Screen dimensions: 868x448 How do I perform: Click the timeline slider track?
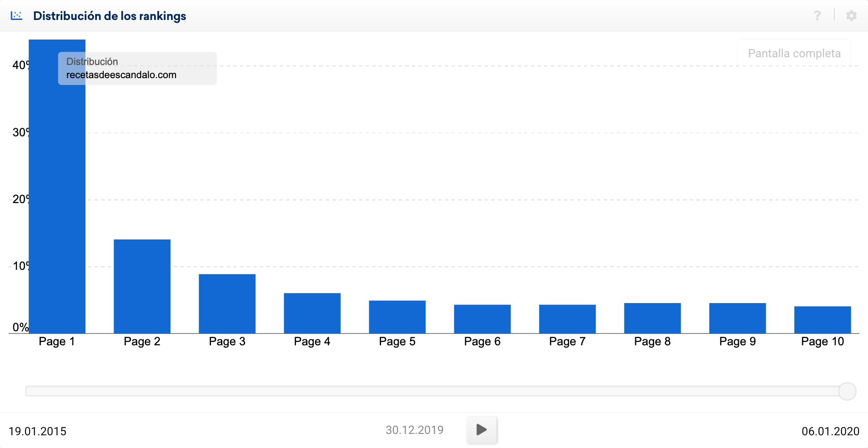(x=432, y=391)
